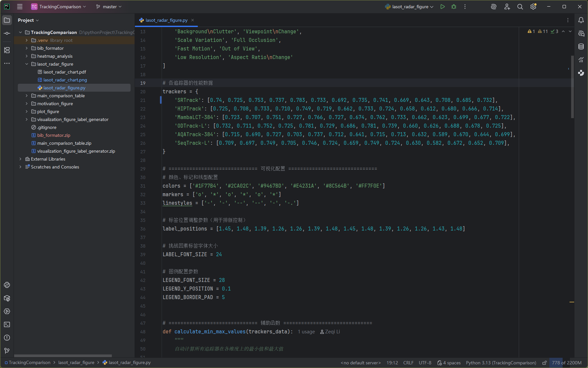Change UTF-8 file encoding
The width and height of the screenshot is (588, 368).
click(x=425, y=363)
